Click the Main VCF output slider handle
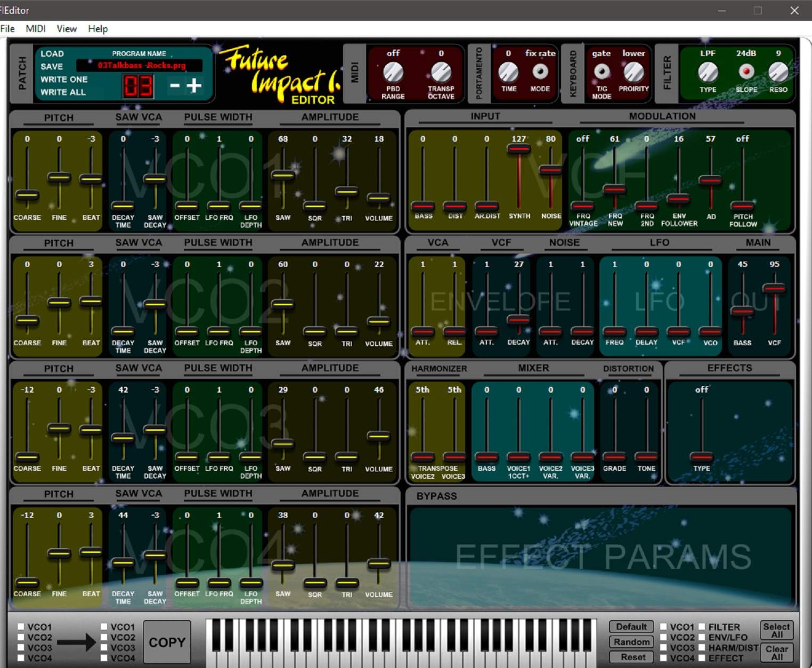Screen dimensions: 812x668 [x=774, y=289]
